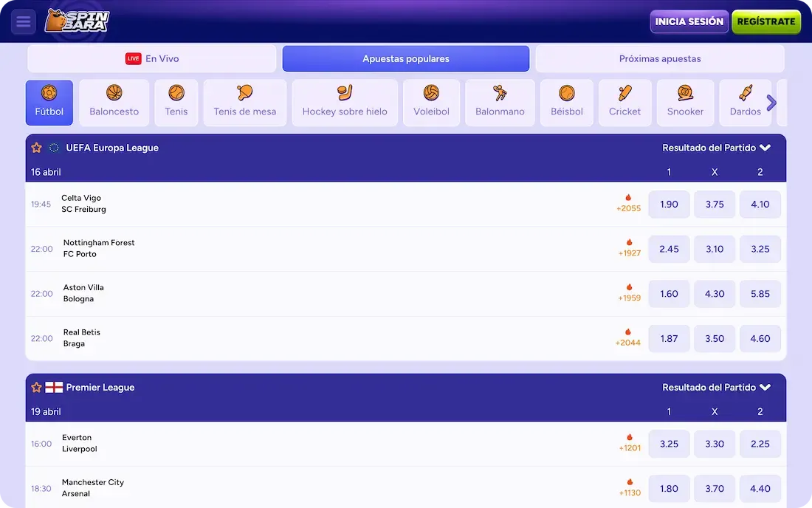Choose the Tenis de mesa category
The height and width of the screenshot is (508, 812).
pos(244,103)
